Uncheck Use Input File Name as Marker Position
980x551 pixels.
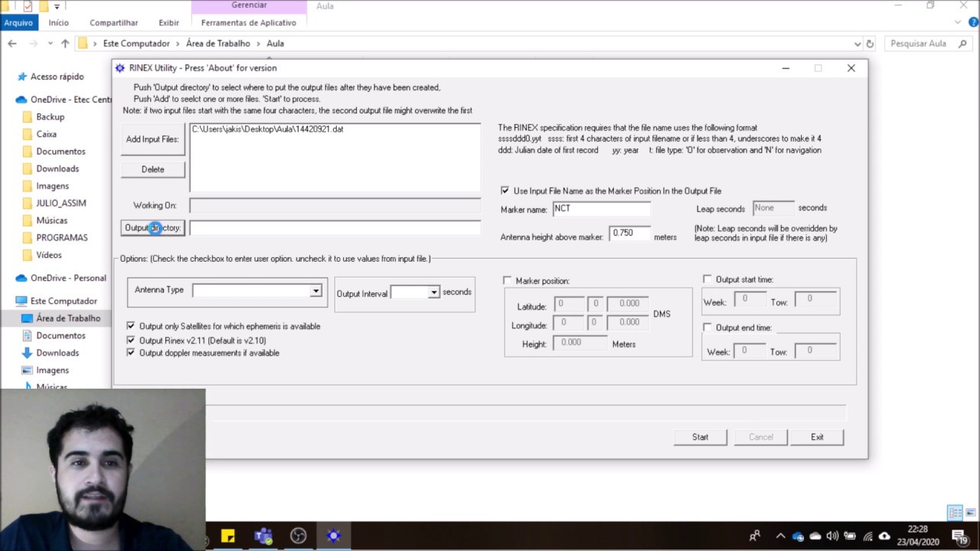[505, 191]
